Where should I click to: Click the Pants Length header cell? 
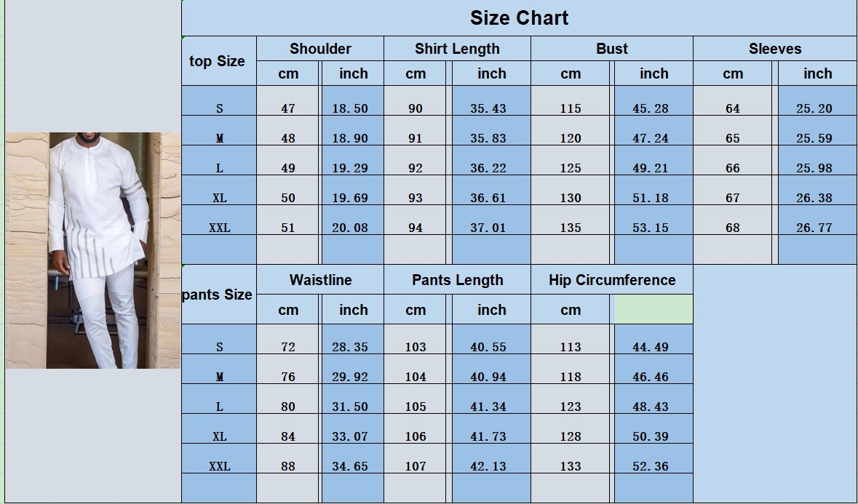click(457, 280)
